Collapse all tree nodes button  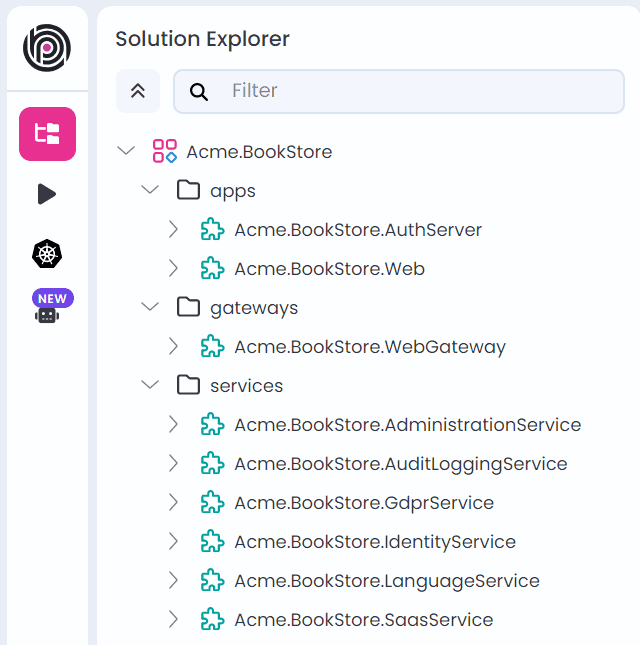coord(138,91)
